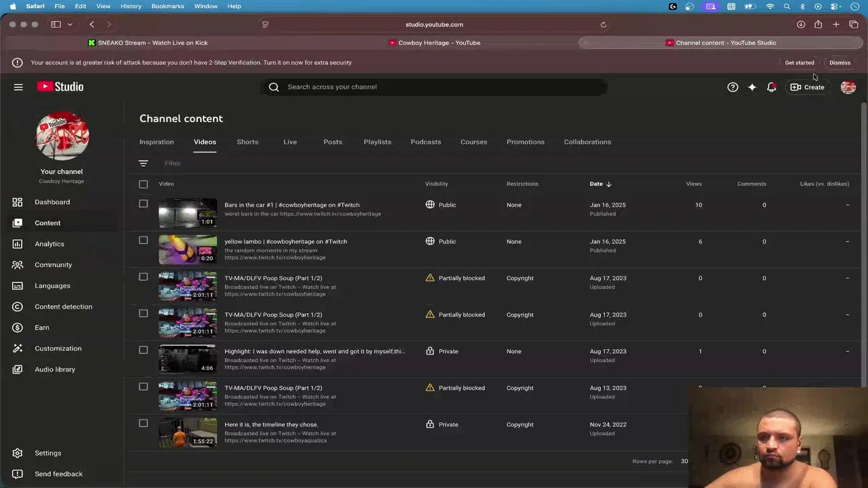
Task: Open Content detection in the sidebar
Action: (62, 307)
